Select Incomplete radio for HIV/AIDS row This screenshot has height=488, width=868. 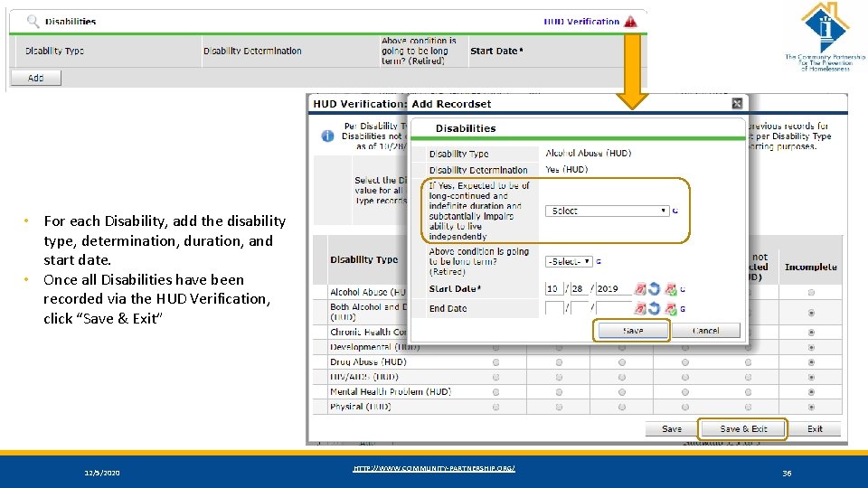coord(811,378)
